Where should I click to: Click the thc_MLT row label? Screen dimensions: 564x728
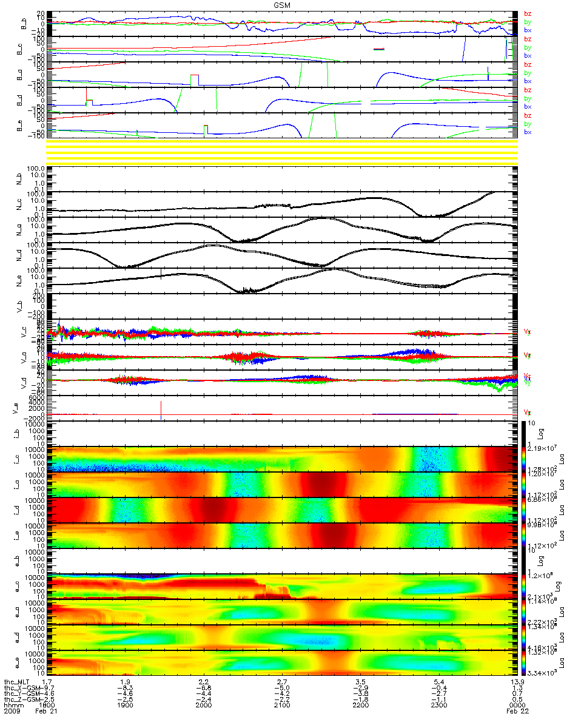coord(16,683)
